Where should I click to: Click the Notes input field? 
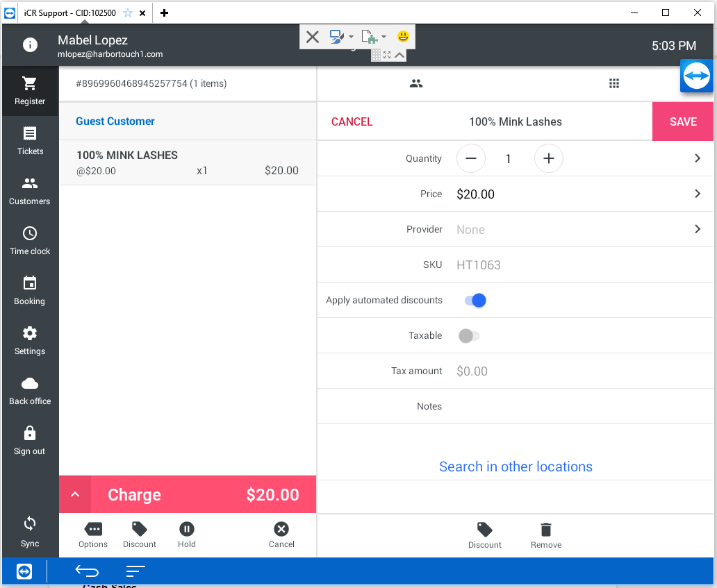[577, 407]
